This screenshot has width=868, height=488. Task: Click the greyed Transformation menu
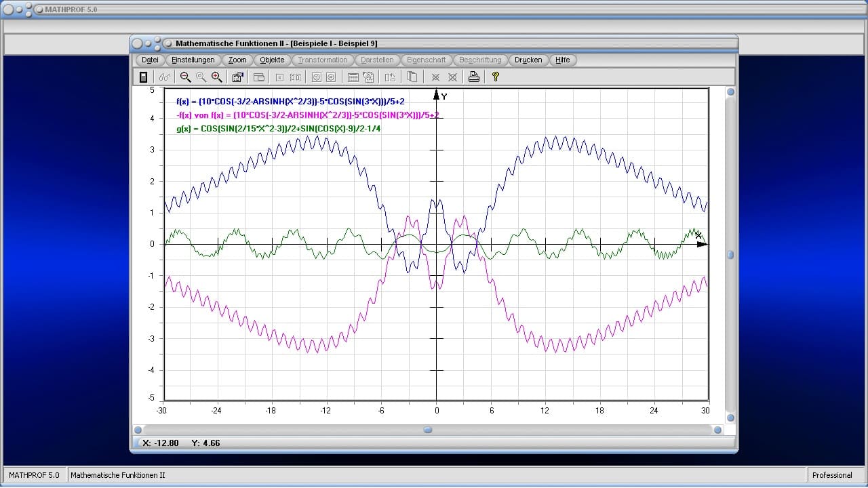pos(323,60)
